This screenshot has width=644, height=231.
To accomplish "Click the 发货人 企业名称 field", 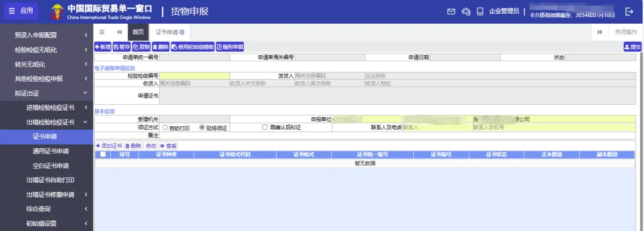I will pos(500,76).
